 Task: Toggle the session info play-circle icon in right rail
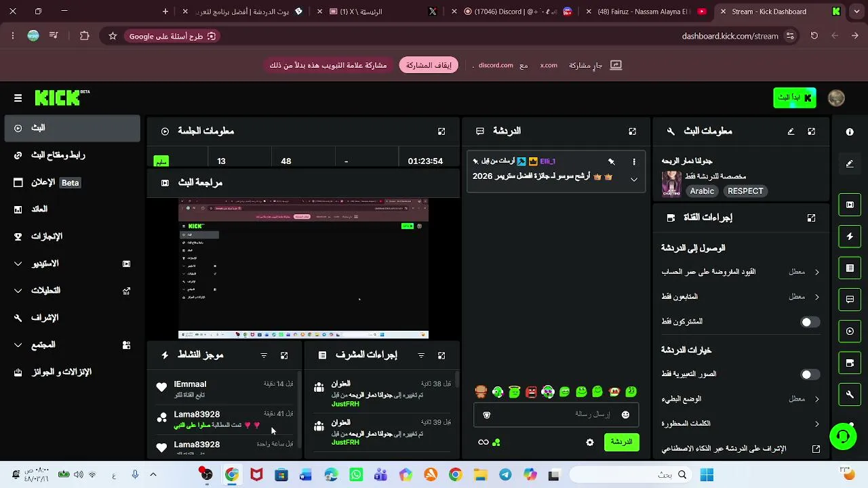[850, 331]
